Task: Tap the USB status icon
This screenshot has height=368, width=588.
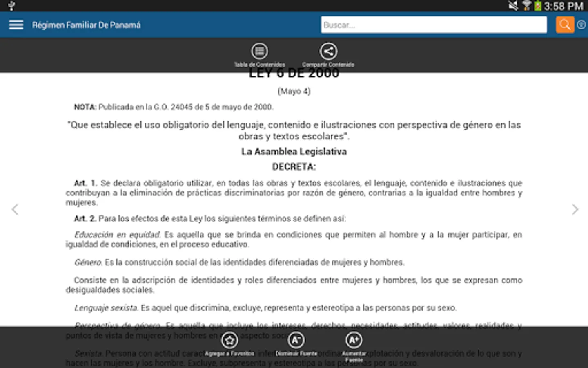Action: (11, 6)
